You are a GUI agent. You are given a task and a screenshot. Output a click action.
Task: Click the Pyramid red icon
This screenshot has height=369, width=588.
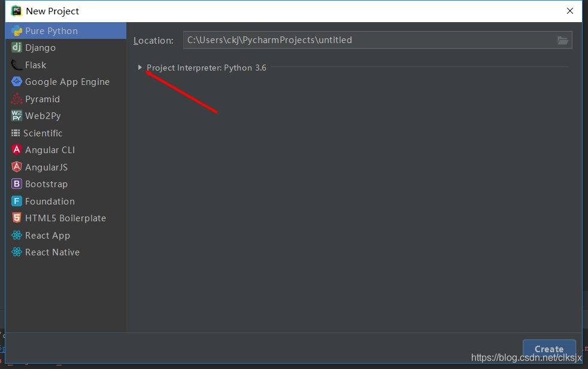pyautogui.click(x=17, y=99)
